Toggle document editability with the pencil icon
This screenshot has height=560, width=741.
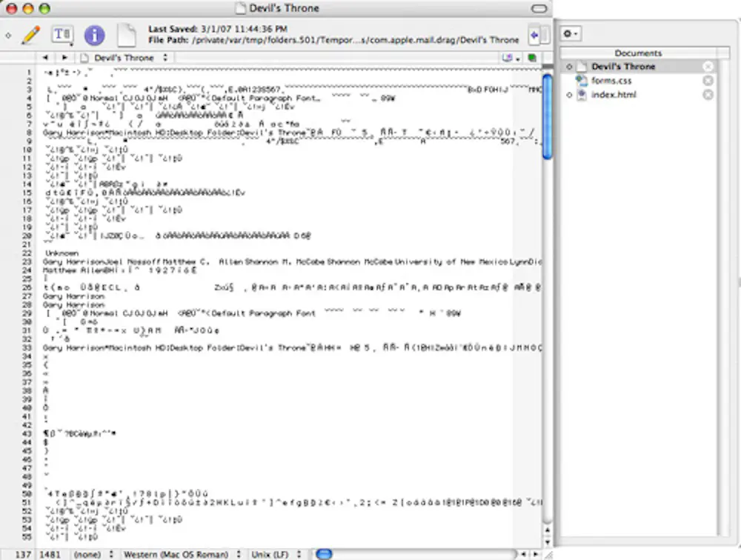(30, 34)
